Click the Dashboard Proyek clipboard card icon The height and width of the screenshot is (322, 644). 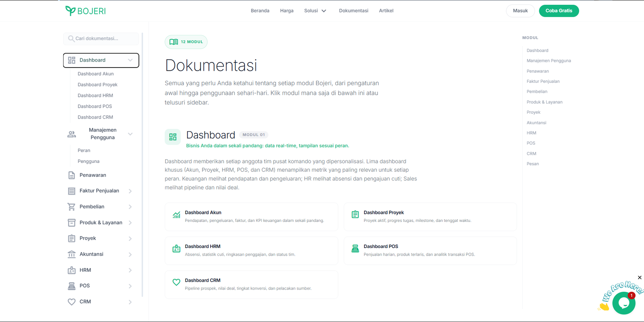click(355, 214)
